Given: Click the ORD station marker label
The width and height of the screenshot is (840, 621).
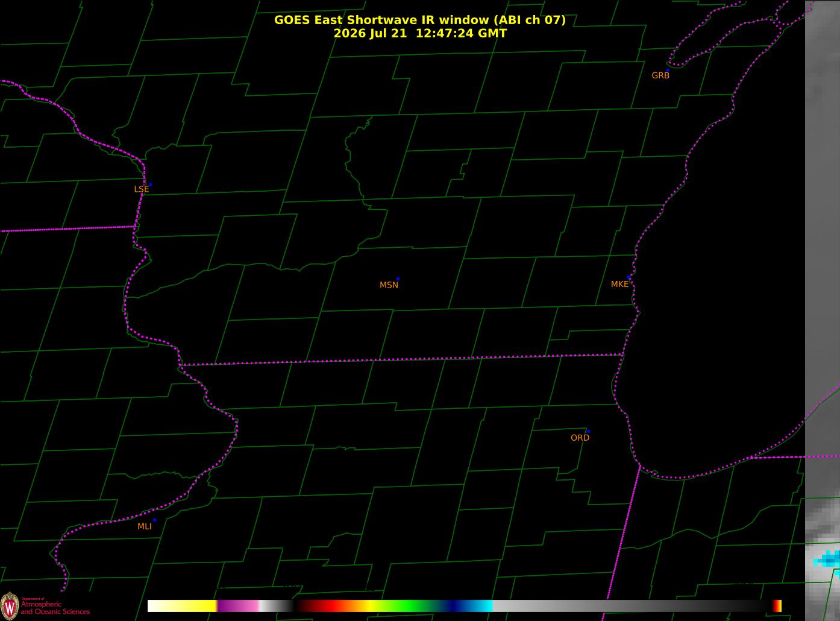Looking at the screenshot, I should [x=580, y=438].
